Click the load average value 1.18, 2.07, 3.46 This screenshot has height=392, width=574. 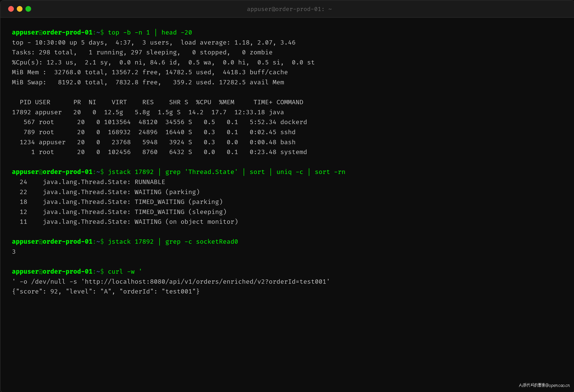coord(265,42)
